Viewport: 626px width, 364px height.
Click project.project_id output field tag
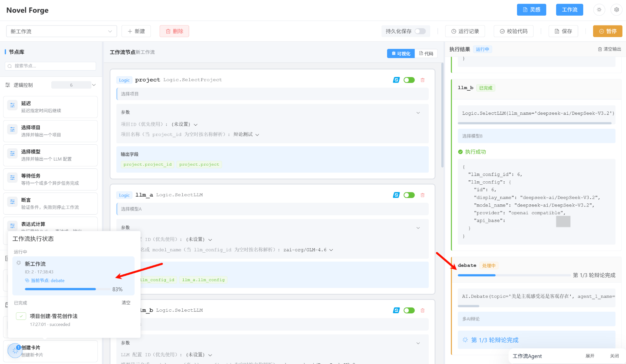148,164
